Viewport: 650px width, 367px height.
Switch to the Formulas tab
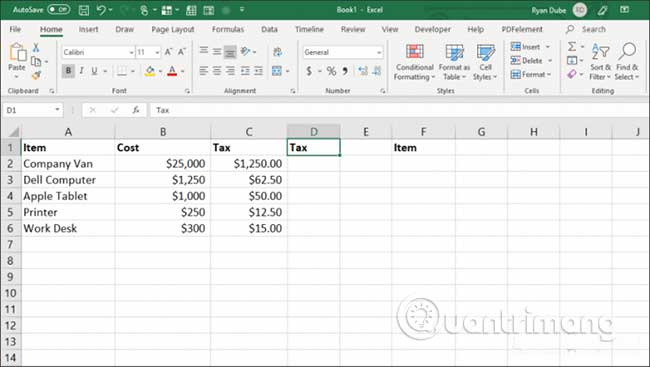228,29
